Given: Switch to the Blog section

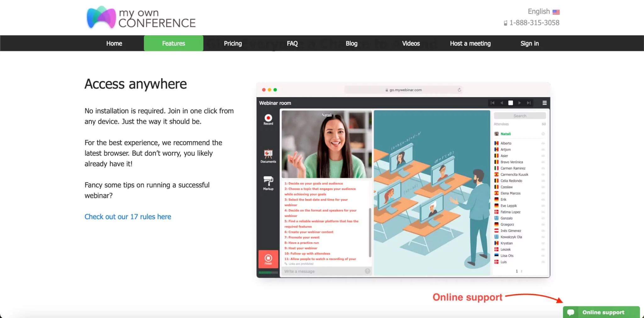Looking at the screenshot, I should point(351,43).
